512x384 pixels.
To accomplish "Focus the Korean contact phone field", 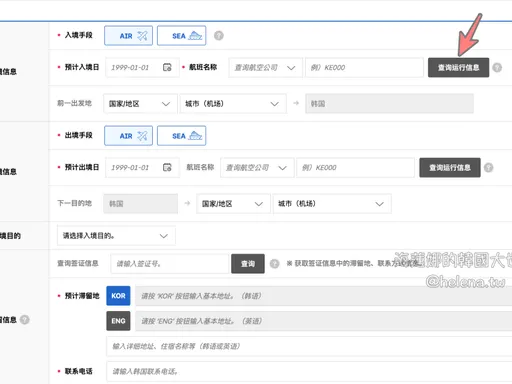I will (309, 371).
